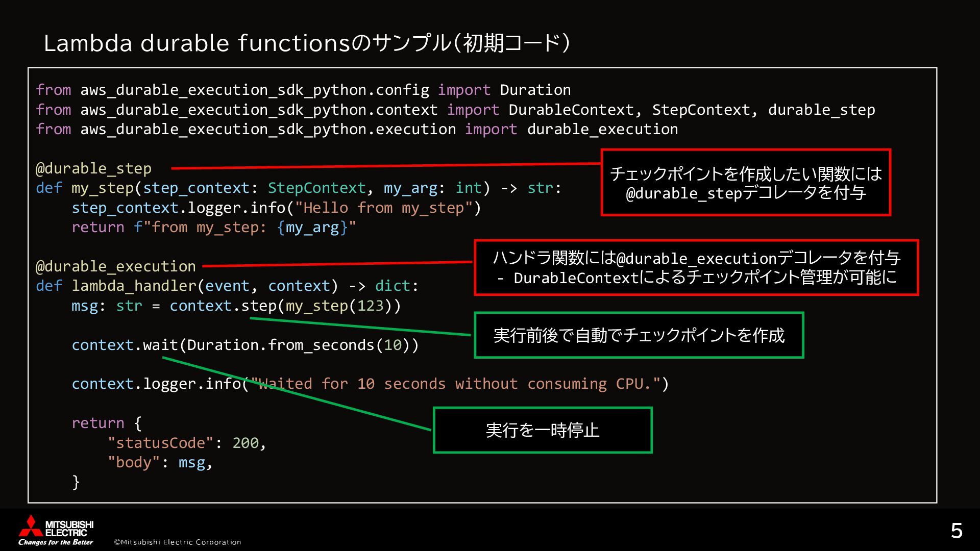Click the context.logger.info Waited message line

click(x=370, y=384)
